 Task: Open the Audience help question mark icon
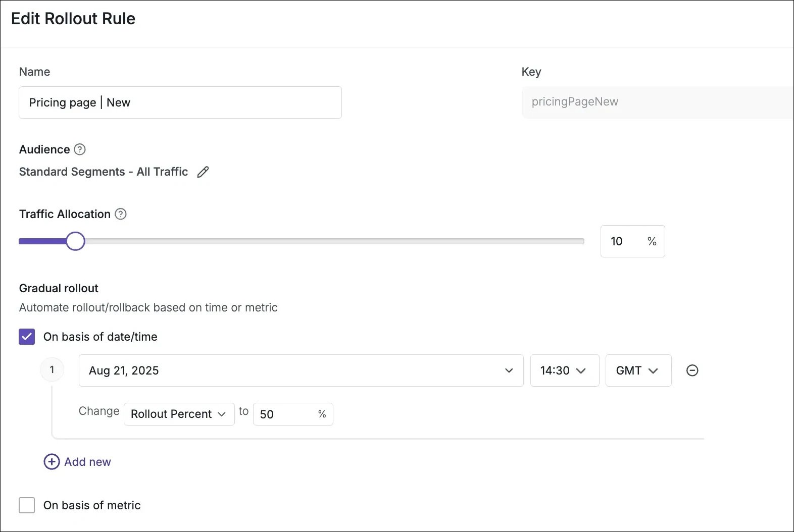tap(80, 149)
